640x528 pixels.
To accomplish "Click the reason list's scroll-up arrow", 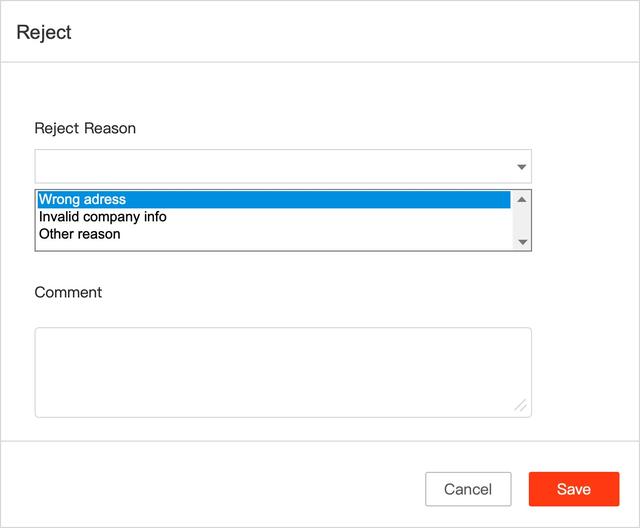I will (x=521, y=200).
